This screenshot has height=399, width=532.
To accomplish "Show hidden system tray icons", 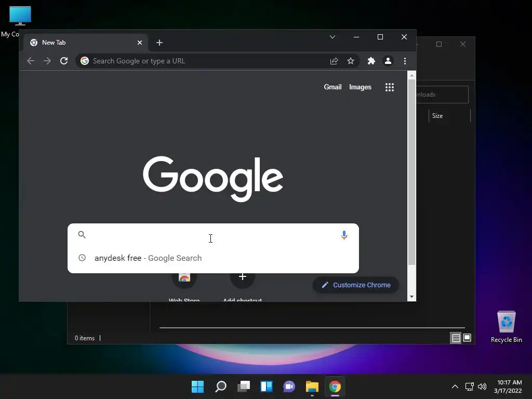I will (x=455, y=387).
